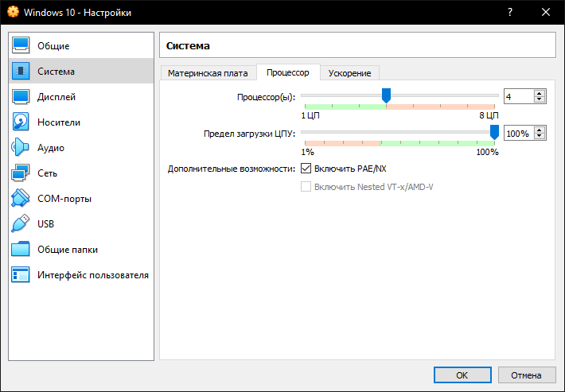Confirm settings with the OK button
This screenshot has width=565, height=392.
pyautogui.click(x=462, y=375)
